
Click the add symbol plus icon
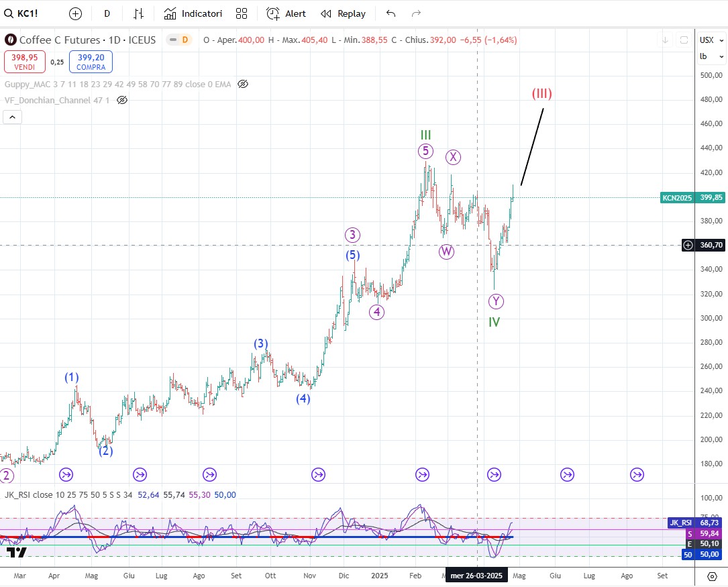click(75, 13)
